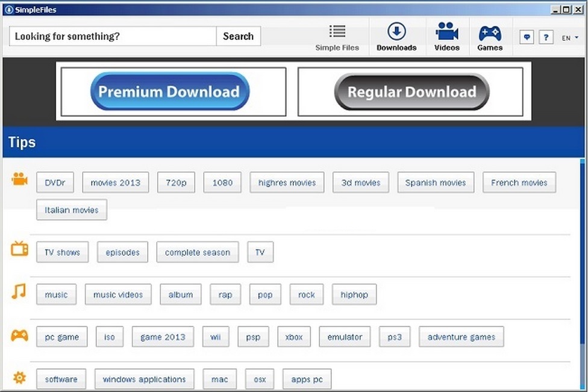Select the 'music videos' tag
The width and height of the screenshot is (588, 392).
[x=119, y=294]
